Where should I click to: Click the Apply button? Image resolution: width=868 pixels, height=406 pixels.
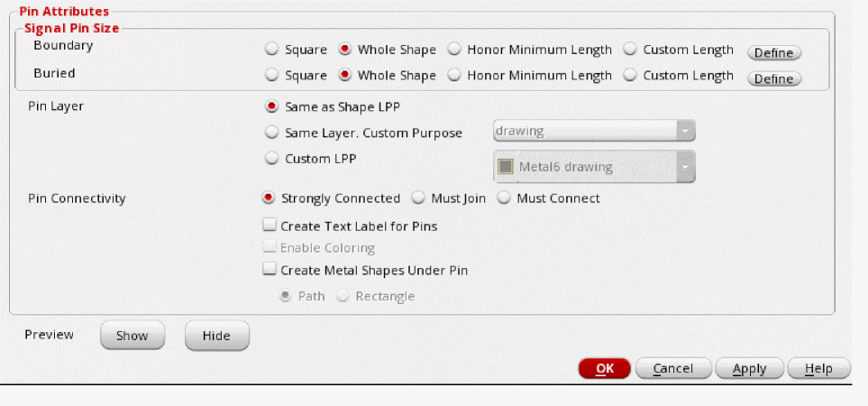(x=749, y=368)
